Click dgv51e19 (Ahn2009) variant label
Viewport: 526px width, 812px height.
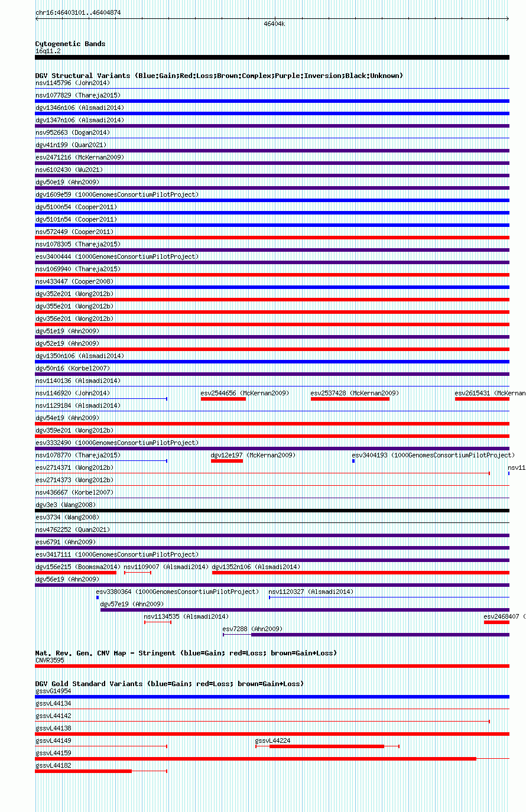67,331
